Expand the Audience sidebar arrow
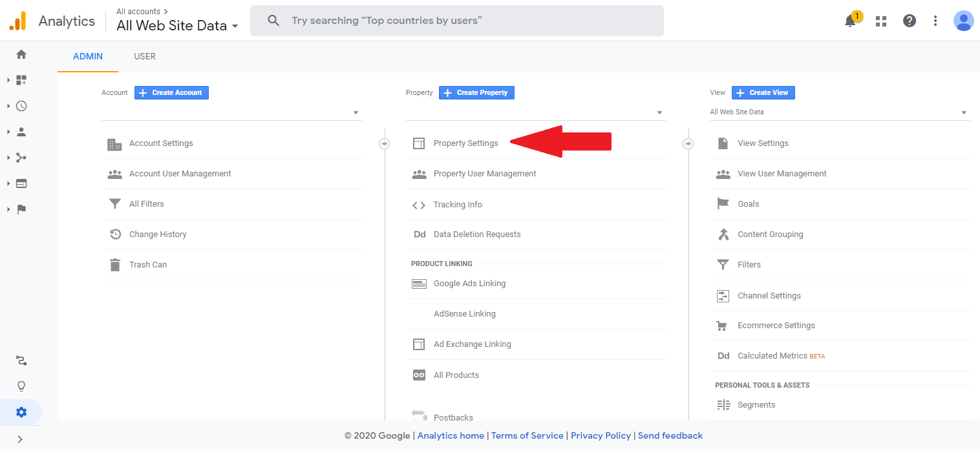The height and width of the screenshot is (449, 980). click(9, 132)
